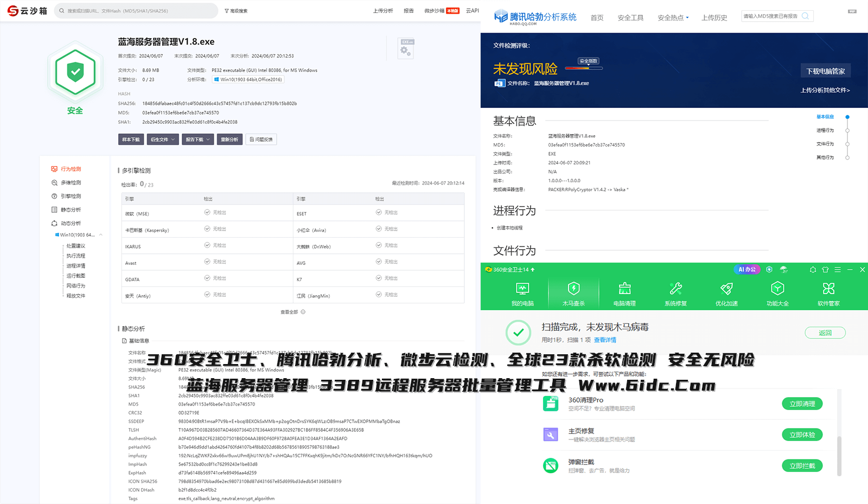Screen dimensions: 868x504
Task: Open 多维检测 sidebar tab
Action: click(x=66, y=182)
